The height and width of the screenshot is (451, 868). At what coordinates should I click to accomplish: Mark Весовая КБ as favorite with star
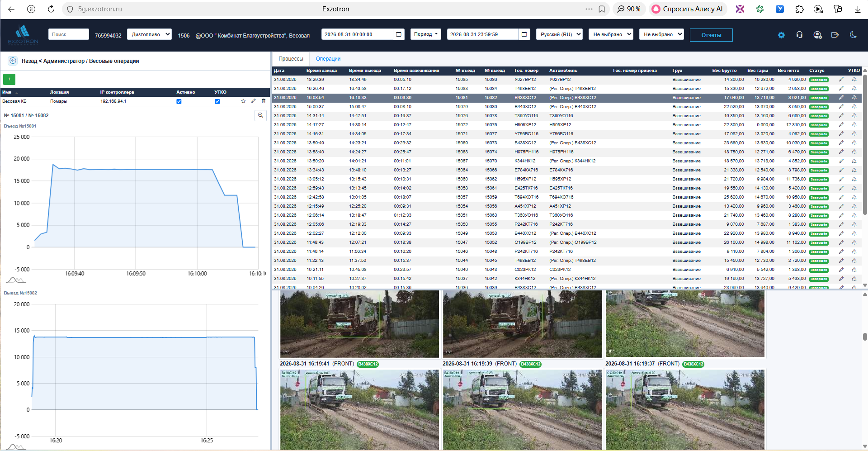point(243,101)
